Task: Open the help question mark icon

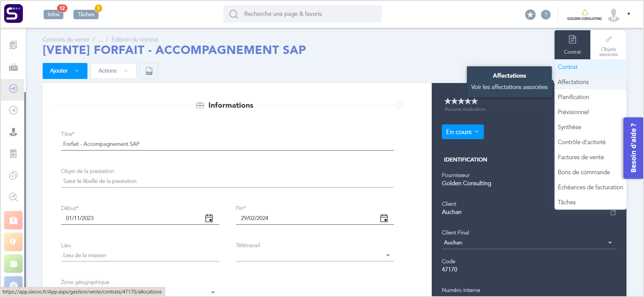Action: (546, 14)
